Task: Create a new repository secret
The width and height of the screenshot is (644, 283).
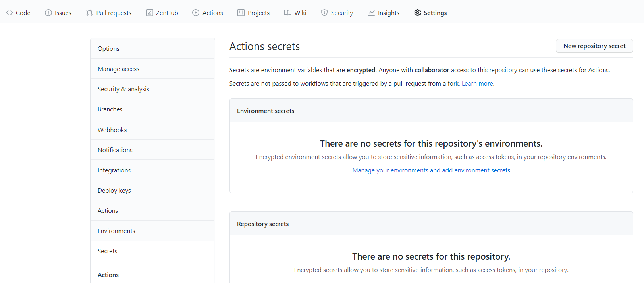Action: tap(594, 46)
